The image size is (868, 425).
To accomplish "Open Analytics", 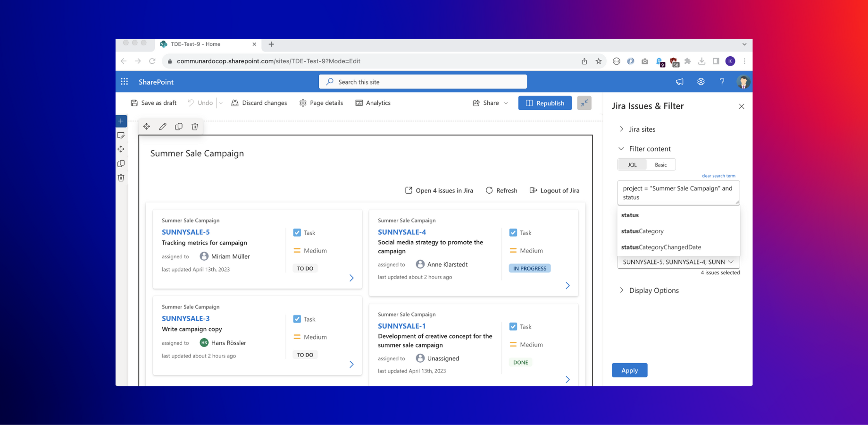I will [373, 103].
